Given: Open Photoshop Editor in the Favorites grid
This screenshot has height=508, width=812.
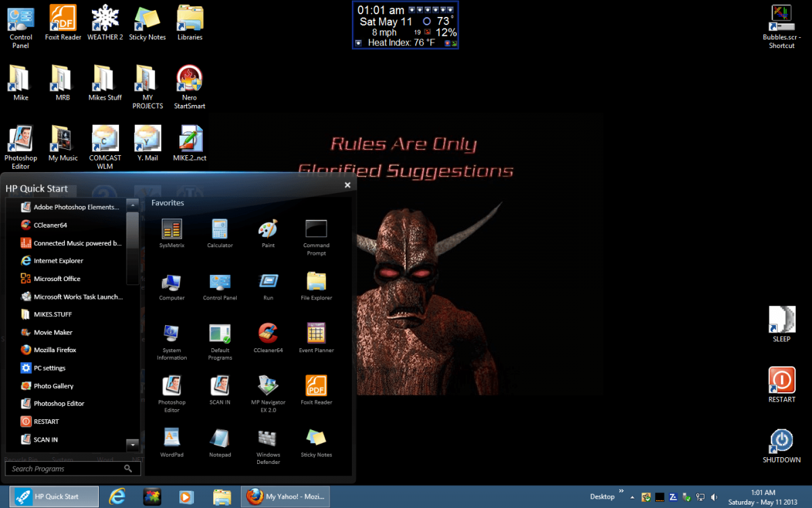Looking at the screenshot, I should 172,394.
